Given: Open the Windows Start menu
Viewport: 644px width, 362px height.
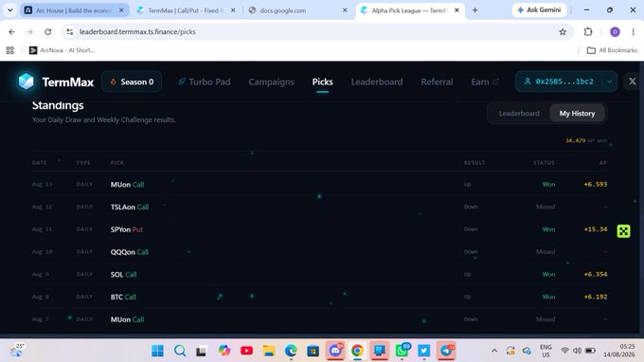Looking at the screenshot, I should tap(157, 351).
